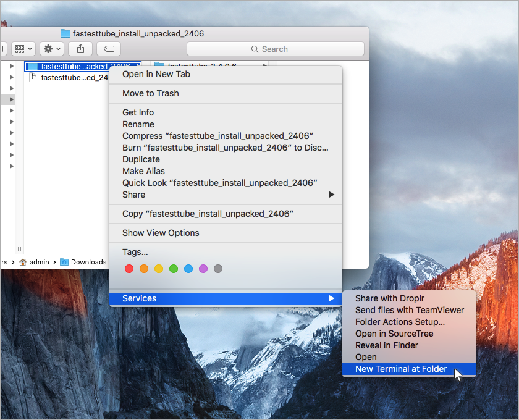Click the zip file icon beside fastesttube...ed_24
The image size is (519, 420).
pyautogui.click(x=33, y=77)
